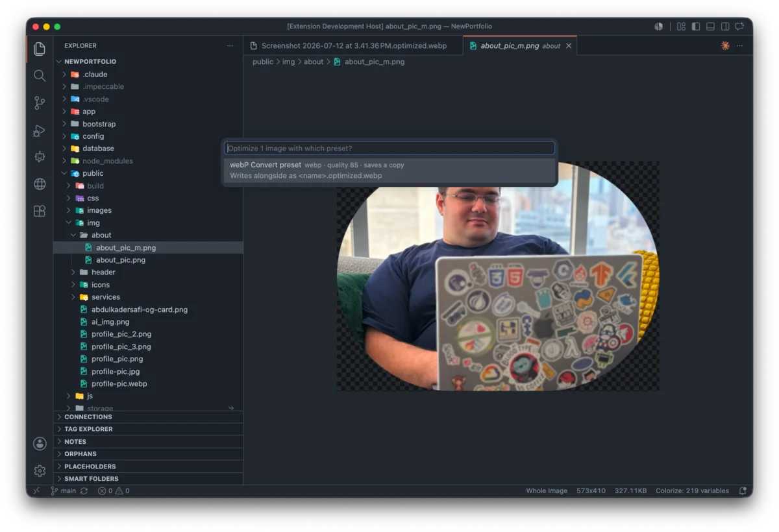This screenshot has height=532, width=779.
Task: Toggle the secondary side bar
Action: (x=725, y=27)
